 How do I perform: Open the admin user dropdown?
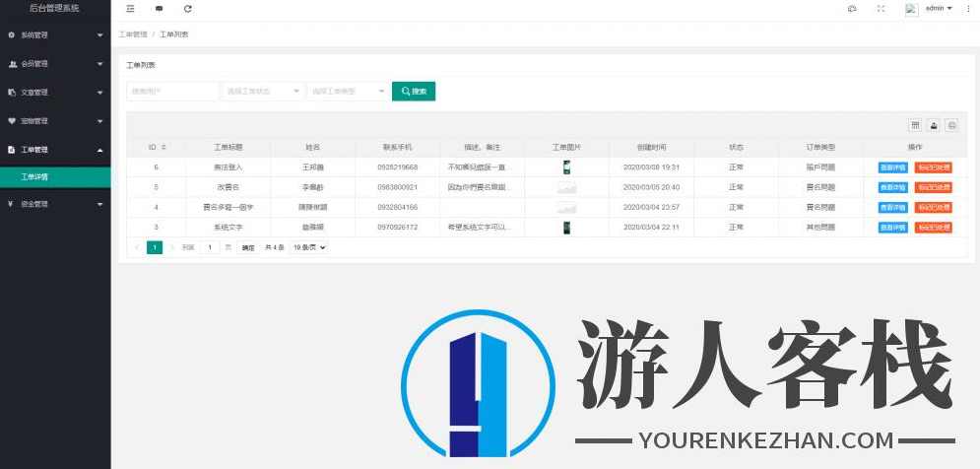point(938,9)
